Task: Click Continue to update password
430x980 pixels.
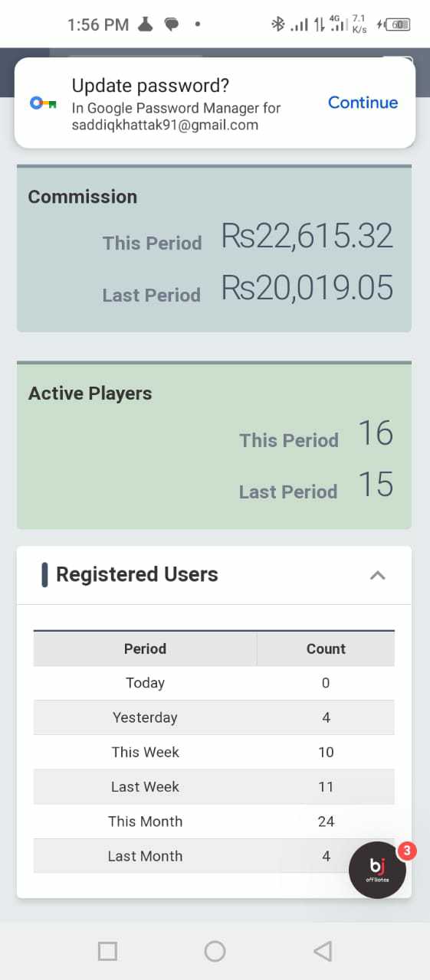Action: click(x=363, y=103)
